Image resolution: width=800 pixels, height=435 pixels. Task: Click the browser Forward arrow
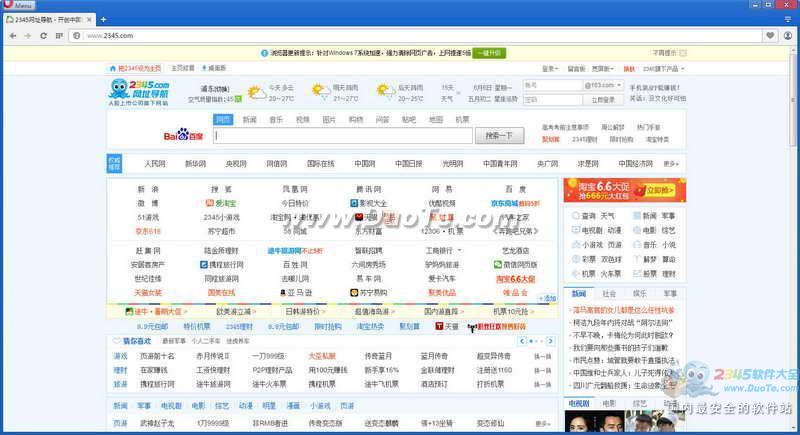[x=28, y=36]
